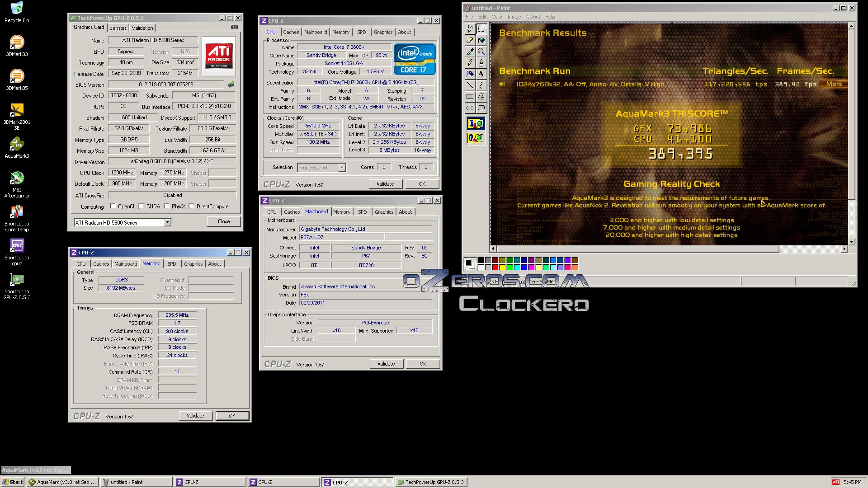Select the Airbrush spray tool
The height and width of the screenshot is (488, 868).
(x=470, y=74)
